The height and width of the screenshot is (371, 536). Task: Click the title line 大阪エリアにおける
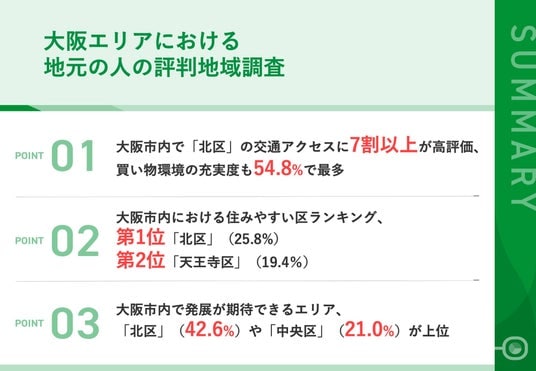(x=142, y=42)
